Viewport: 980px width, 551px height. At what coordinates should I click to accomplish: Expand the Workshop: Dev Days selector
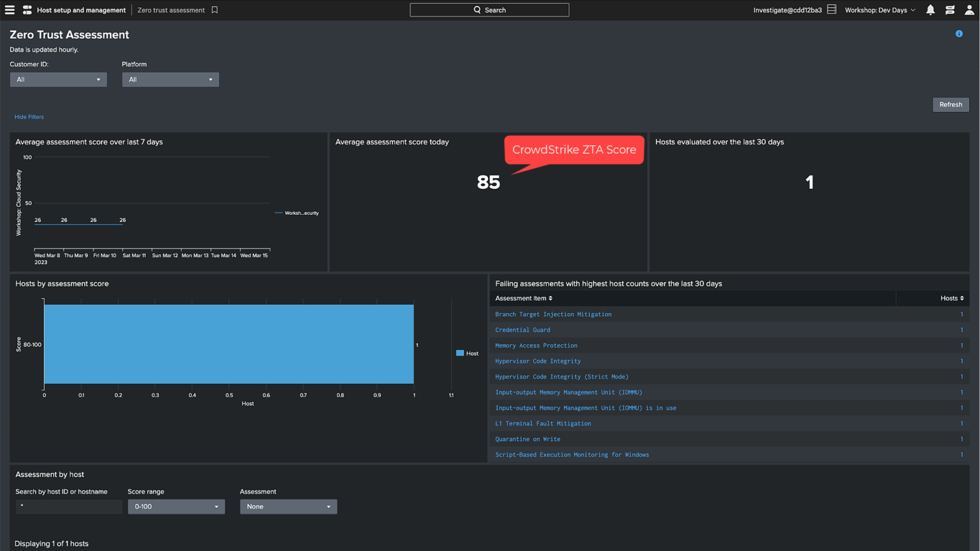[880, 10]
